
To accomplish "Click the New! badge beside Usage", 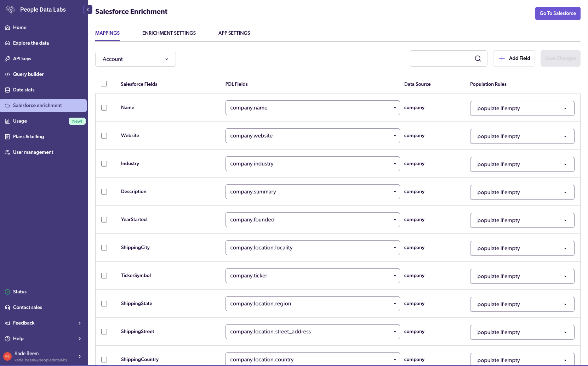I will point(77,121).
